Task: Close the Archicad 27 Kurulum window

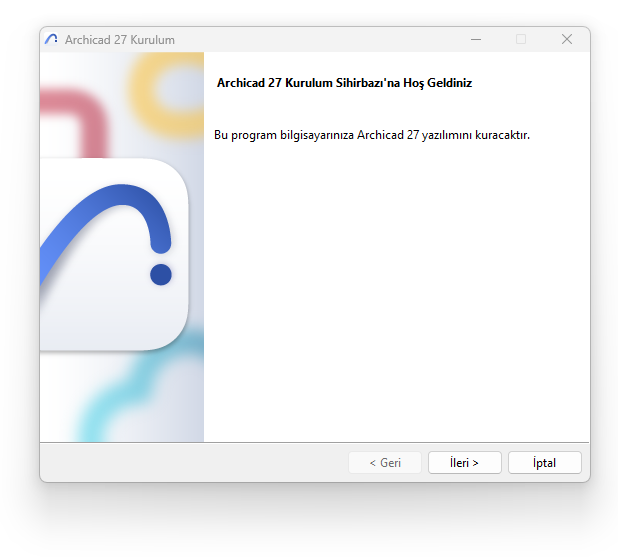Action: (567, 39)
